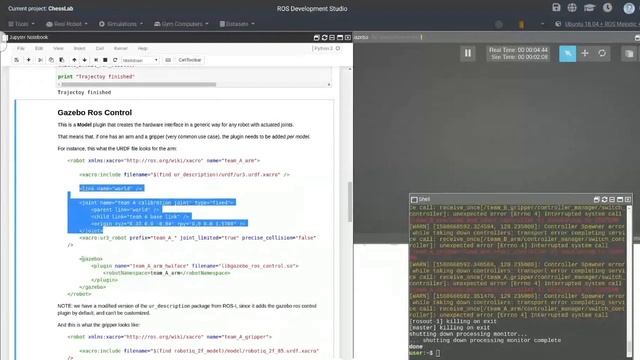Viewport: 640px width, 360px height.
Task: Click the cut cell scissors icon
Action: click(40, 60)
